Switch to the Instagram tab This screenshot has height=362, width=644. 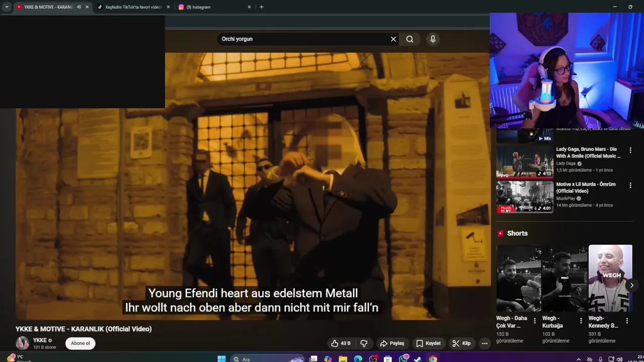215,7
